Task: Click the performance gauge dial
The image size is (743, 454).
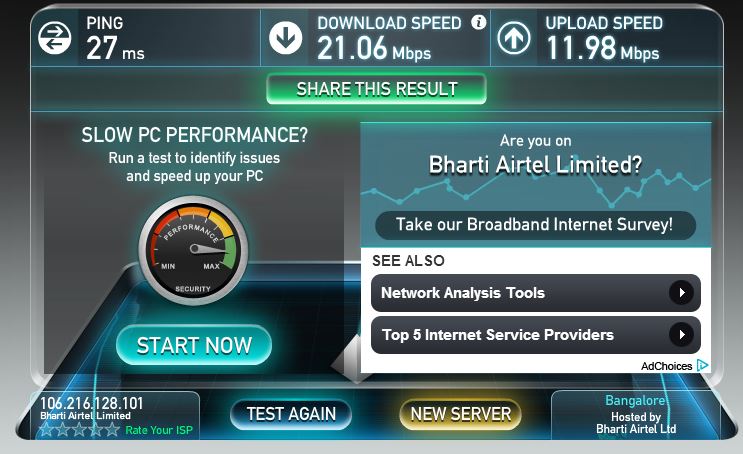Action: (193, 250)
